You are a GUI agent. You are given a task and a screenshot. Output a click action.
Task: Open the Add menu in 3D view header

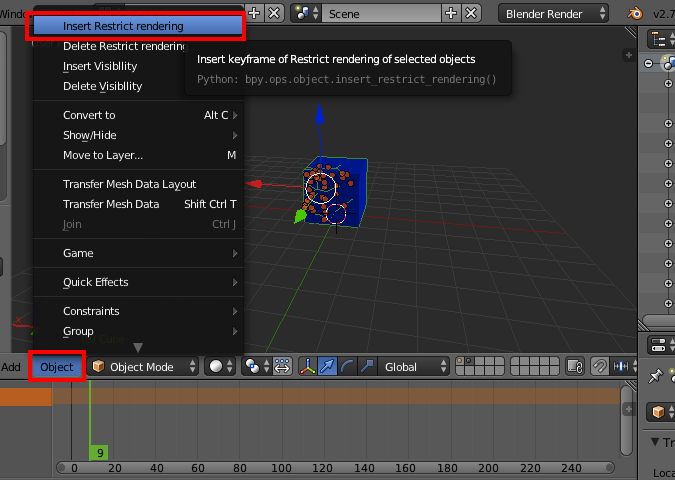(x=11, y=367)
